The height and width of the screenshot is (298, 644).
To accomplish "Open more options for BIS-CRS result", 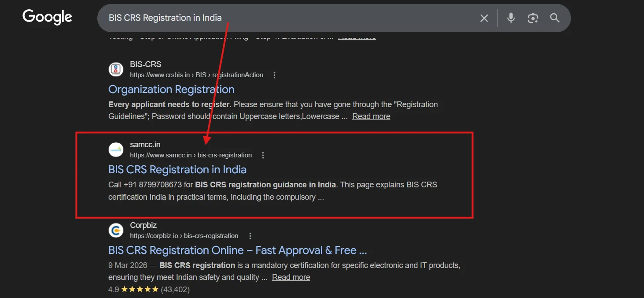I will pos(274,75).
